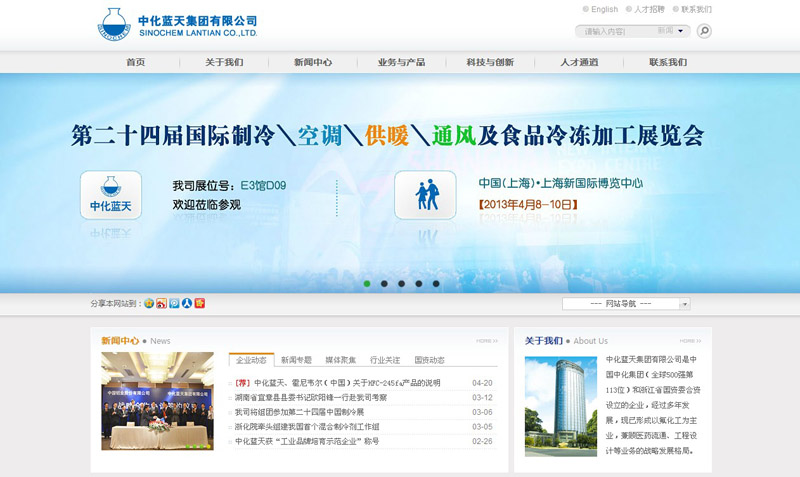The image size is (800, 477).
Task: Show the fifth banner slide dot
Action: pyautogui.click(x=436, y=284)
